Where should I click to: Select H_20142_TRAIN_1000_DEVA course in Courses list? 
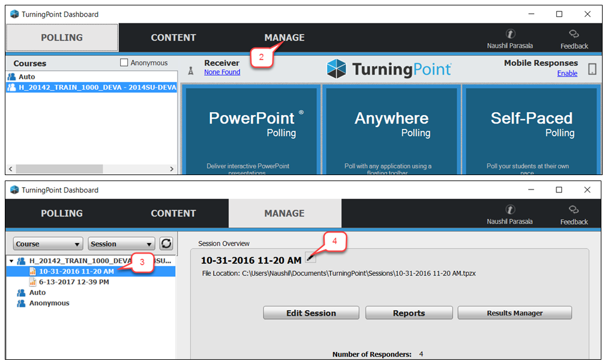[x=92, y=87]
